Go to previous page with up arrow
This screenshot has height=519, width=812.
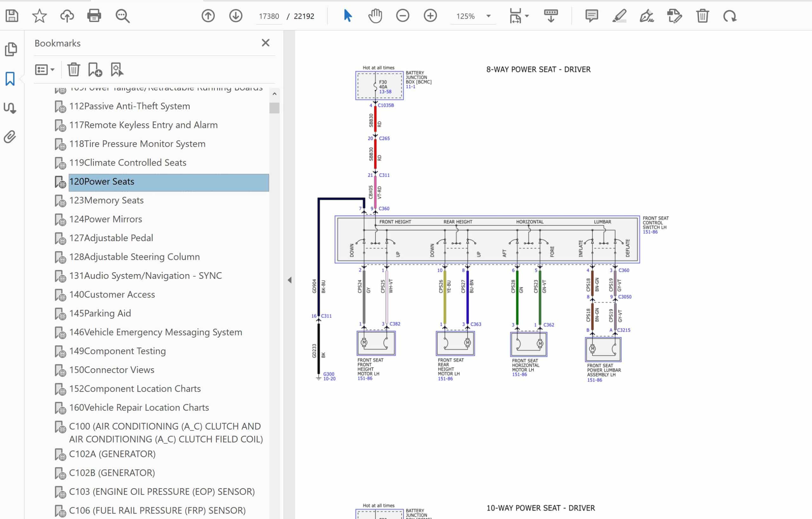tap(208, 16)
